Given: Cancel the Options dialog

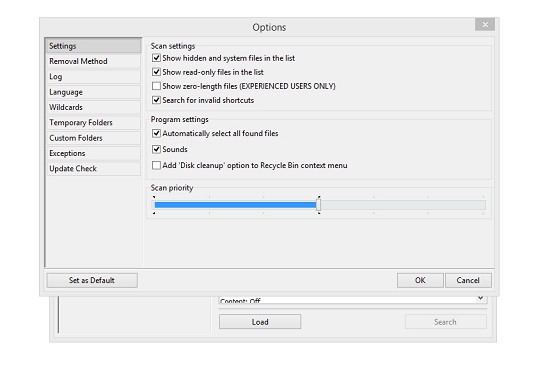Looking at the screenshot, I should pos(468,280).
